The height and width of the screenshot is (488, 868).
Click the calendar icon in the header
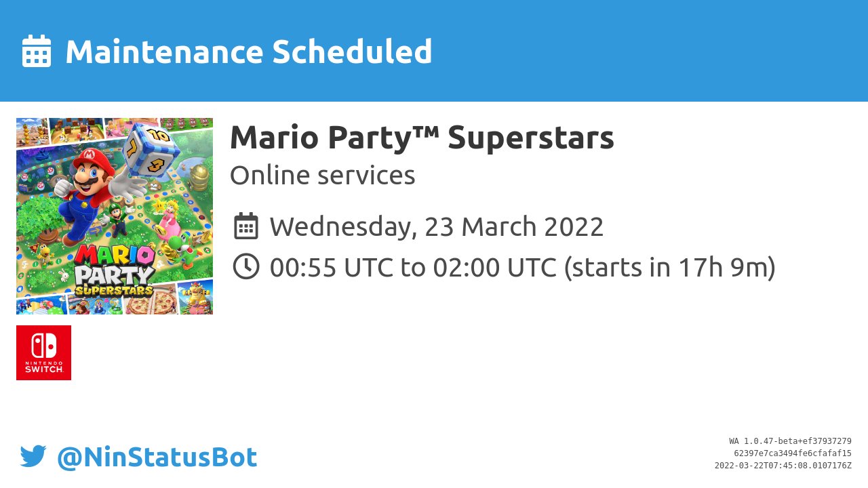click(x=37, y=52)
